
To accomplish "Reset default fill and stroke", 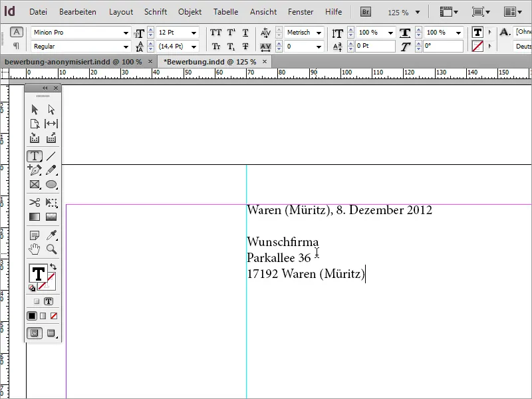I will point(31,288).
